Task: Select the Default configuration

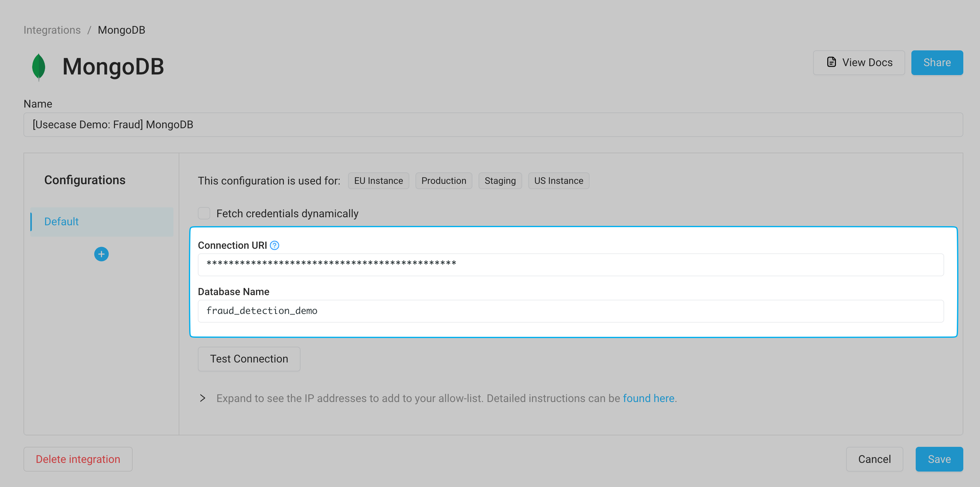Action: pyautogui.click(x=61, y=222)
